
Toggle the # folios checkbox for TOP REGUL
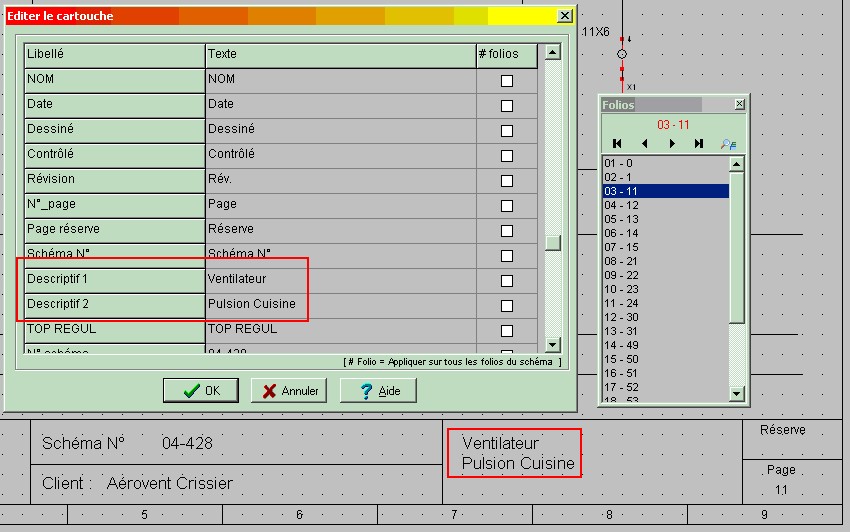coord(507,331)
